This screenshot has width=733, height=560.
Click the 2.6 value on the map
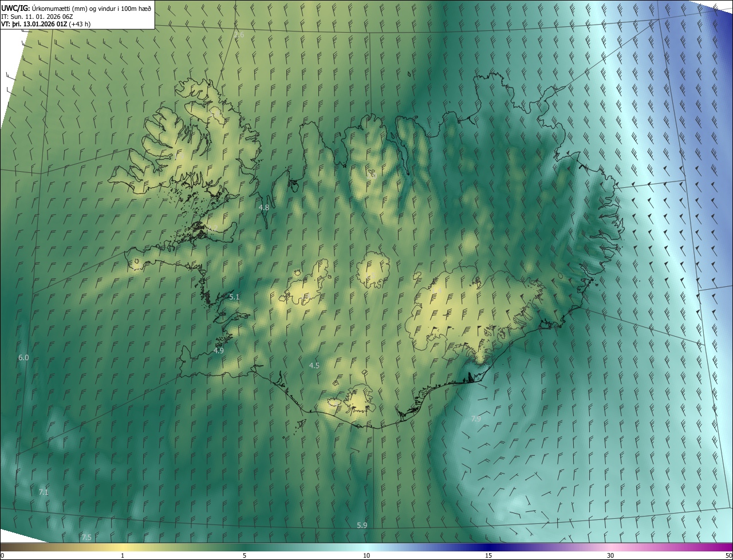[239, 35]
